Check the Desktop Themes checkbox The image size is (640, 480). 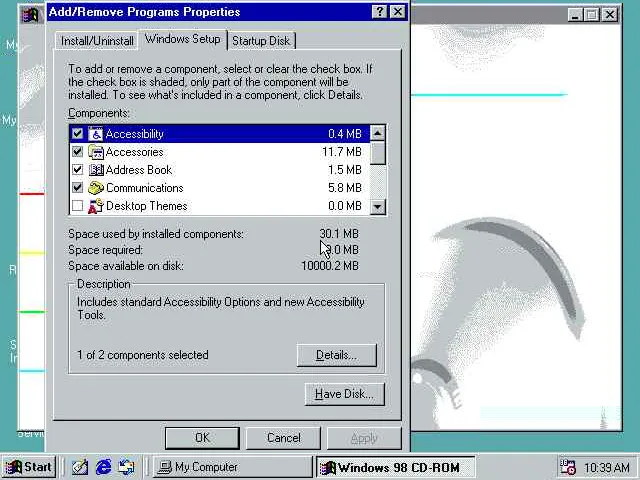coord(77,205)
